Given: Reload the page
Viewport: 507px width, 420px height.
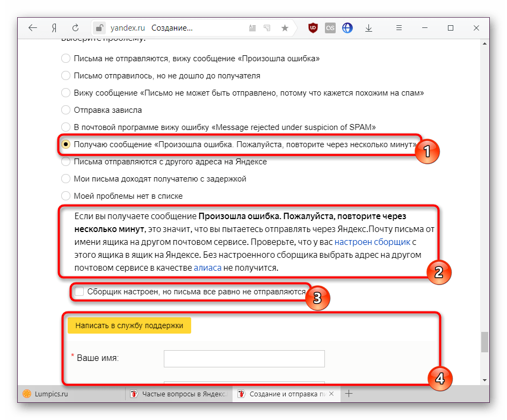Looking at the screenshot, I should tap(75, 28).
